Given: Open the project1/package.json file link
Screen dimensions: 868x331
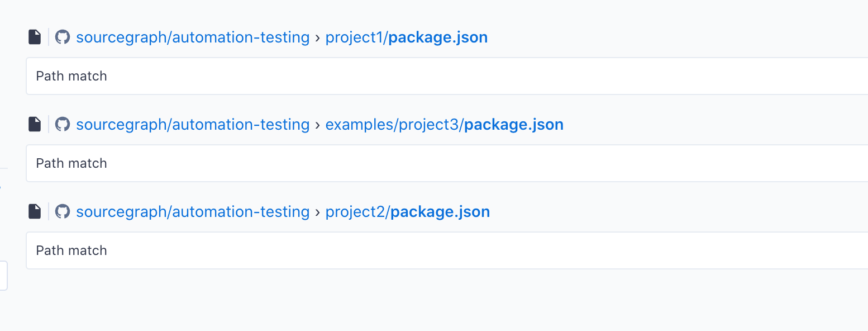Looking at the screenshot, I should [407, 37].
